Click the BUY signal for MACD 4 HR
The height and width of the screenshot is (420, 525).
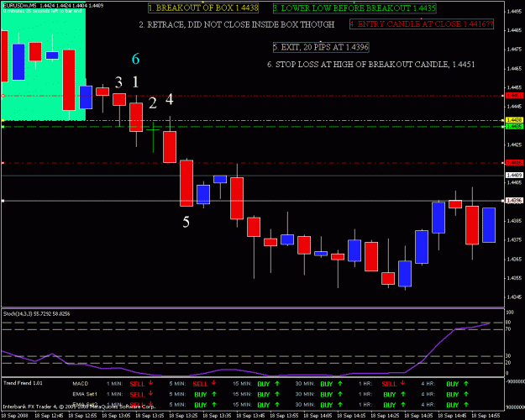[453, 384]
